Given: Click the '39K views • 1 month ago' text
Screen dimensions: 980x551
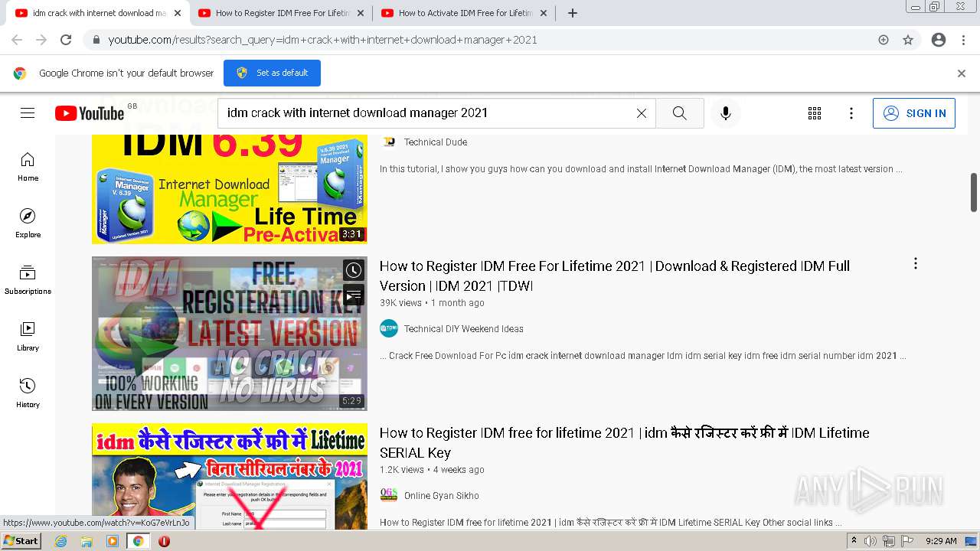Looking at the screenshot, I should [x=432, y=303].
